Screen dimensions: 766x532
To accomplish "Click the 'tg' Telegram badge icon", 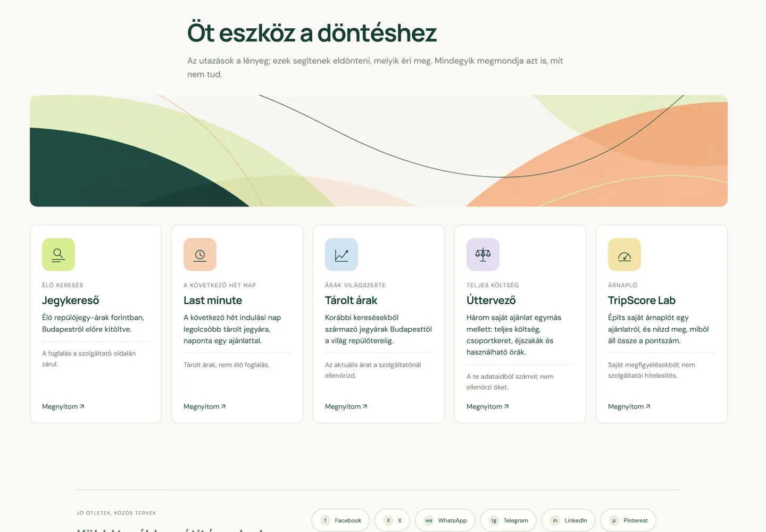I will (x=494, y=520).
